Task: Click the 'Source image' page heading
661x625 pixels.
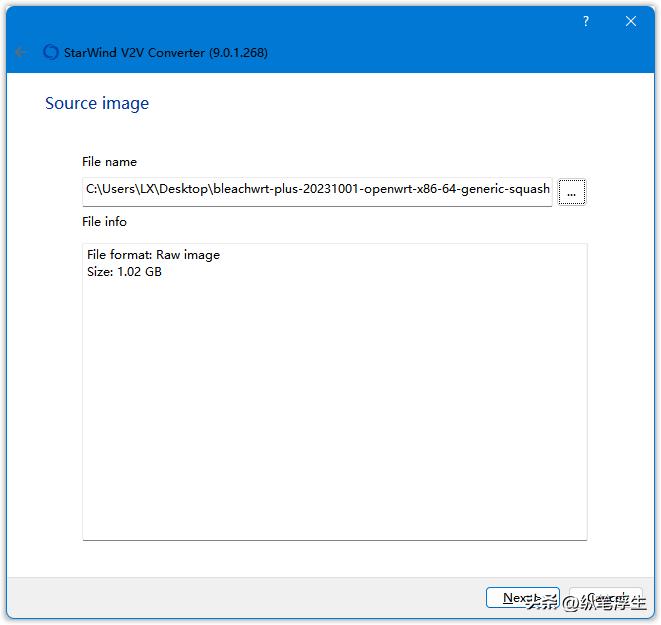Action: [x=97, y=103]
